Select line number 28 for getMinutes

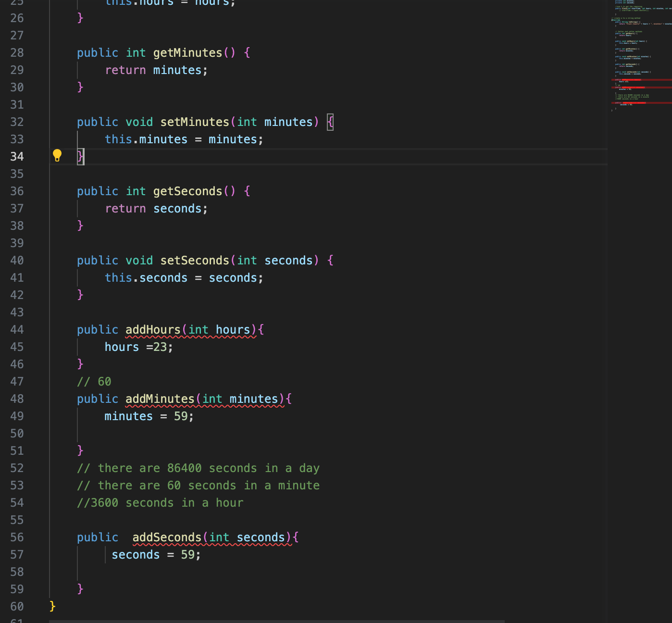click(x=17, y=53)
